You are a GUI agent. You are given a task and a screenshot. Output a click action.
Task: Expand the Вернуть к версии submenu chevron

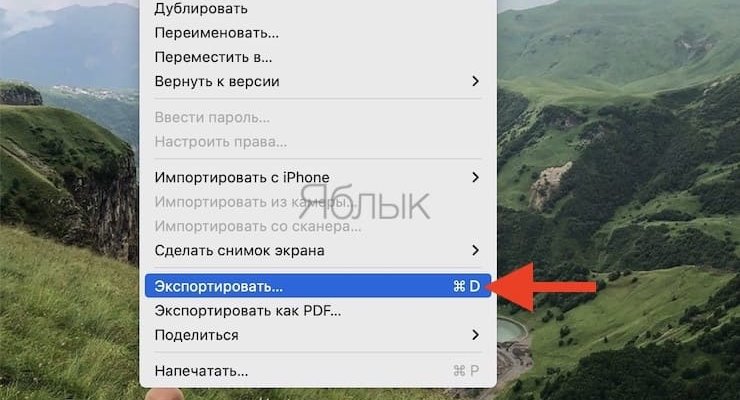click(475, 81)
